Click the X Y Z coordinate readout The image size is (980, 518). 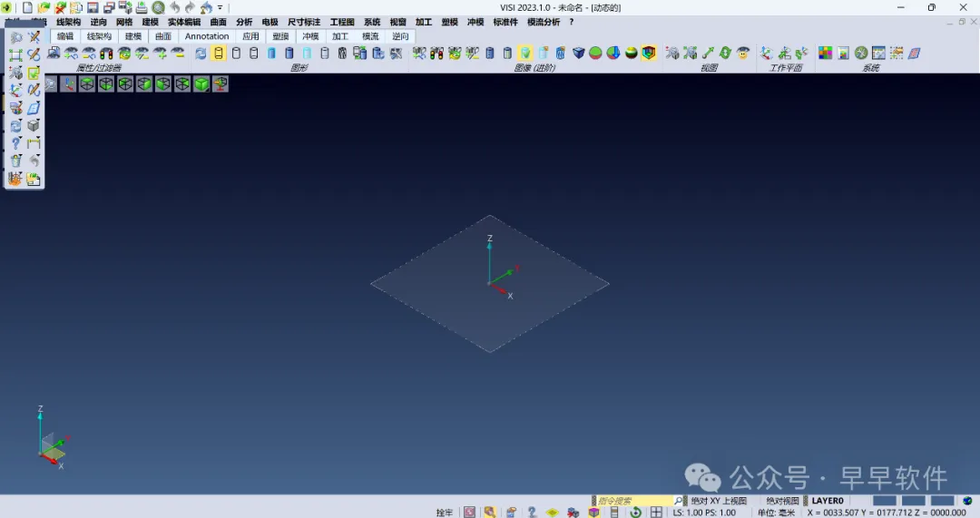[887, 513]
